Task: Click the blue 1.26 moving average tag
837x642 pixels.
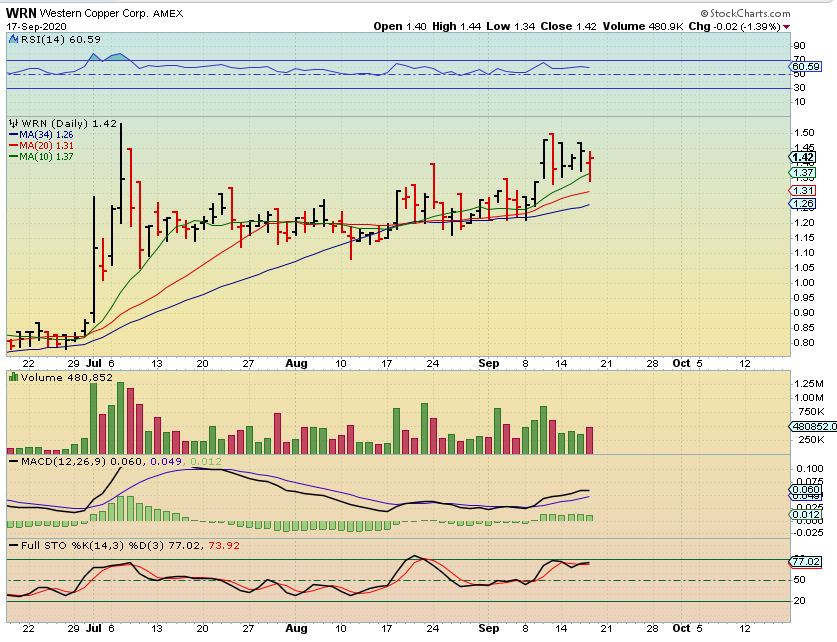Action: (x=802, y=203)
